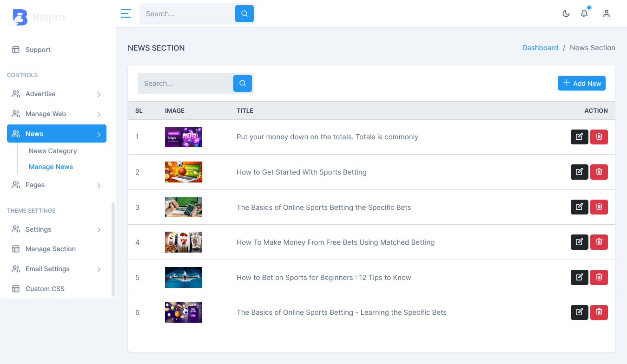
Task: Edit 'How to Get Started With Sports Betting'
Action: coord(580,172)
